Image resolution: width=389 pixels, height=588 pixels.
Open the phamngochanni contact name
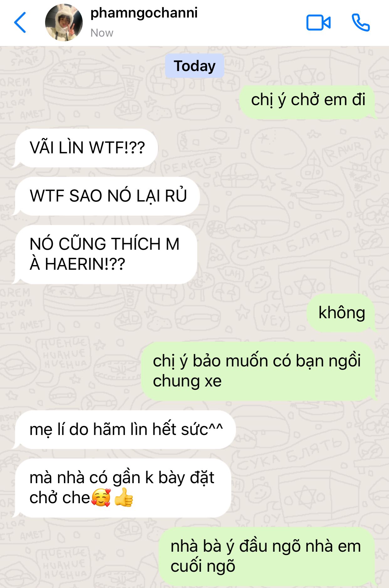pos(144,13)
